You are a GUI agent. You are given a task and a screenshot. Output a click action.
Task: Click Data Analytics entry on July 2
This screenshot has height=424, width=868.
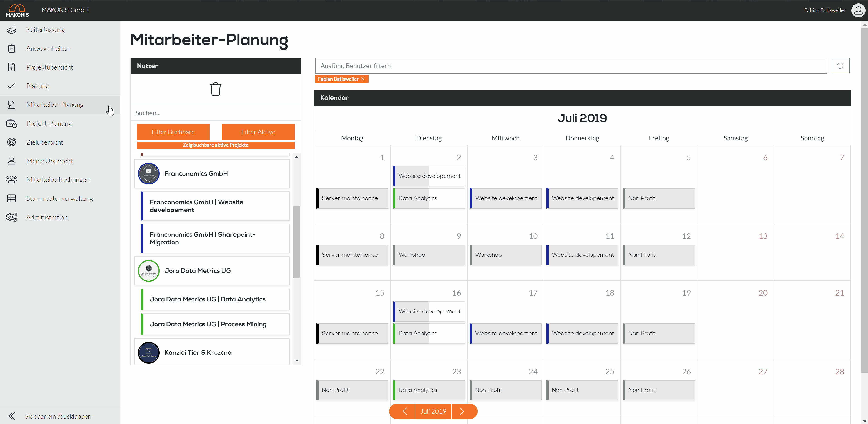[x=429, y=198]
